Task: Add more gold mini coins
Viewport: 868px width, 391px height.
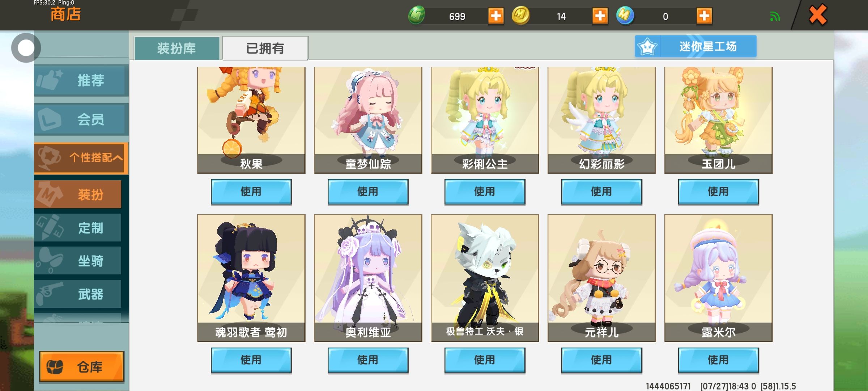Action: pyautogui.click(x=600, y=16)
